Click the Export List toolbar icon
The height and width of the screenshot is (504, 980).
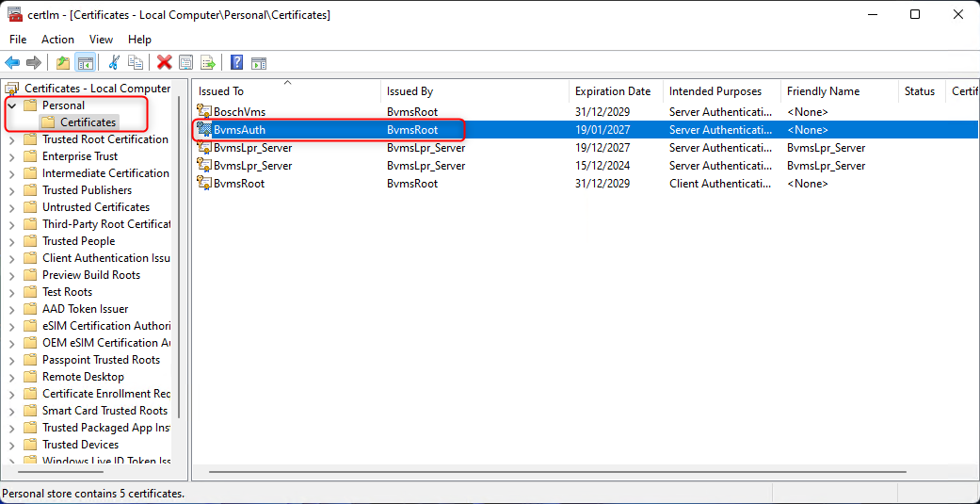click(x=208, y=62)
